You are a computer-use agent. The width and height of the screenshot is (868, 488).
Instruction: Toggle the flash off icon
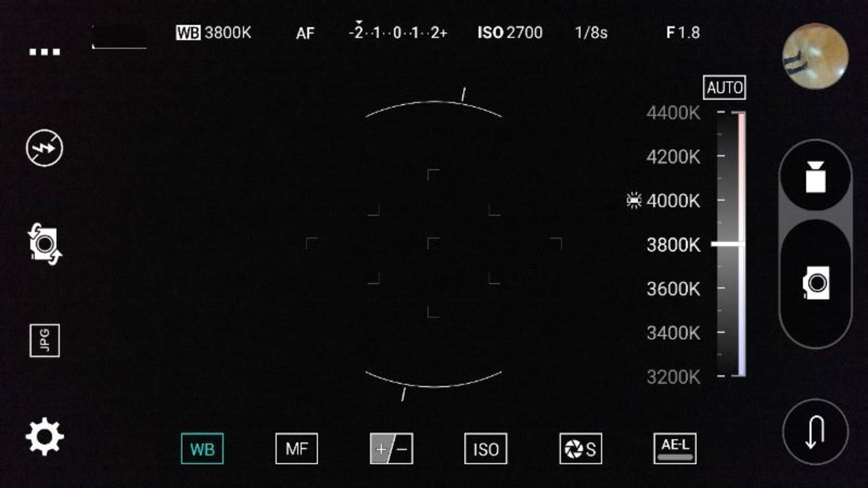(44, 148)
